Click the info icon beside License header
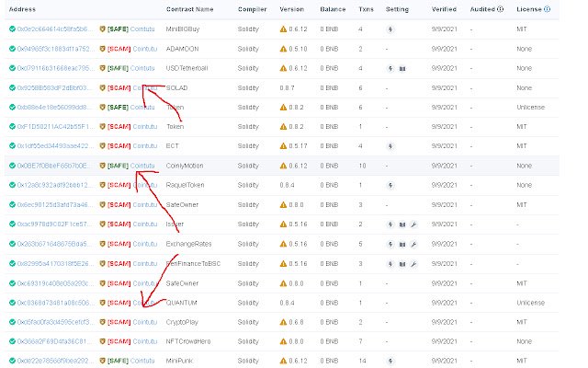Viewport: 588px width, 368px height. pyautogui.click(x=548, y=9)
